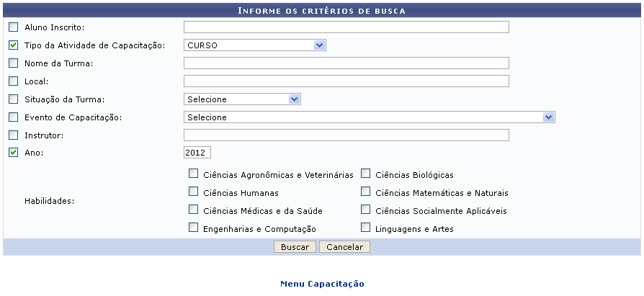The height and width of the screenshot is (296, 644).
Task: Click the Buscar button
Action: [x=295, y=246]
